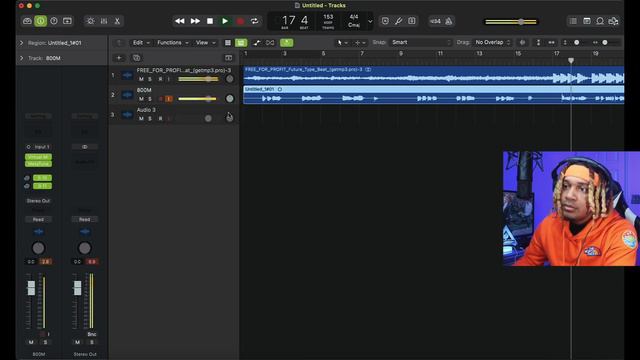This screenshot has height=360, width=640.
Task: Toggle the Metronome click icon
Action: [x=449, y=21]
